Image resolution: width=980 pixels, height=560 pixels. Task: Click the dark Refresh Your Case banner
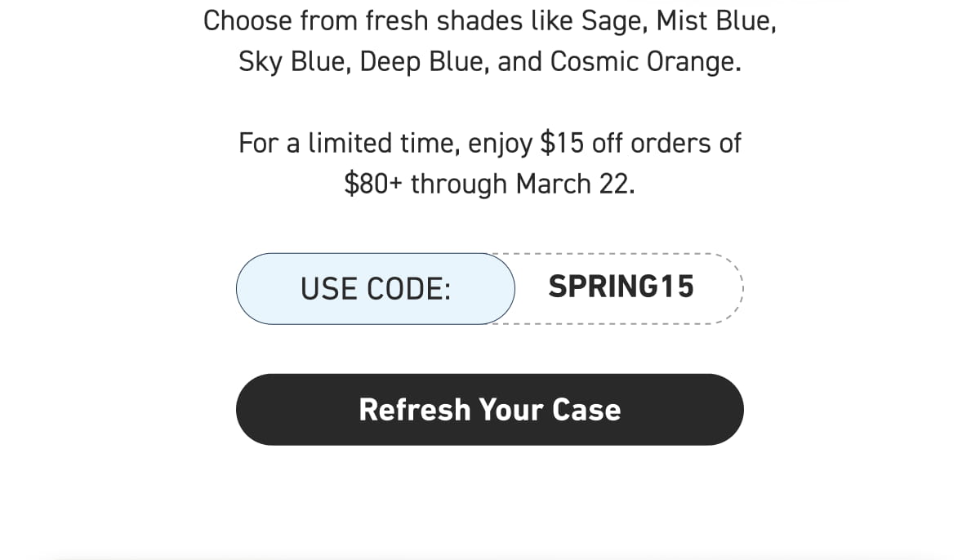489,409
